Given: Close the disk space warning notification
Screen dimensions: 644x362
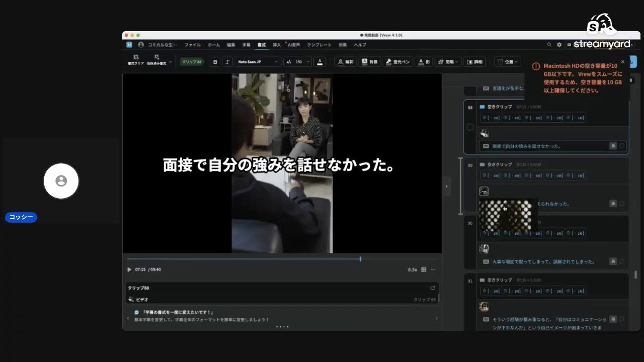Looking at the screenshot, I should click(x=622, y=62).
